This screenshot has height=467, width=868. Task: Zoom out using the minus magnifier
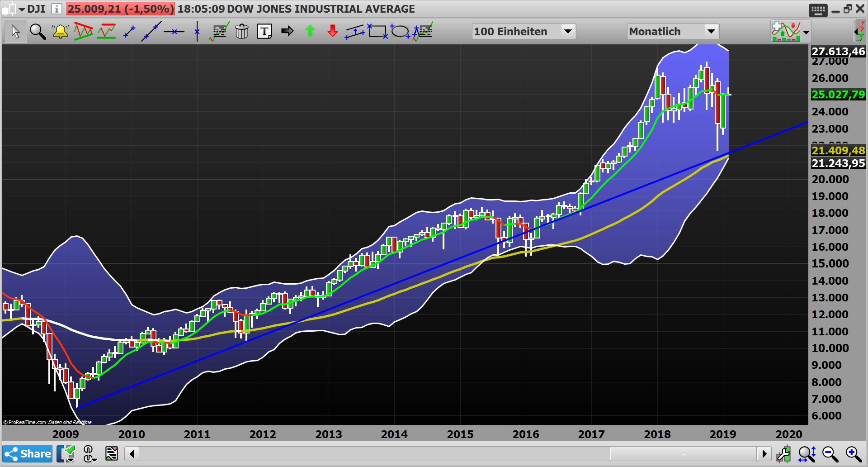(x=830, y=454)
